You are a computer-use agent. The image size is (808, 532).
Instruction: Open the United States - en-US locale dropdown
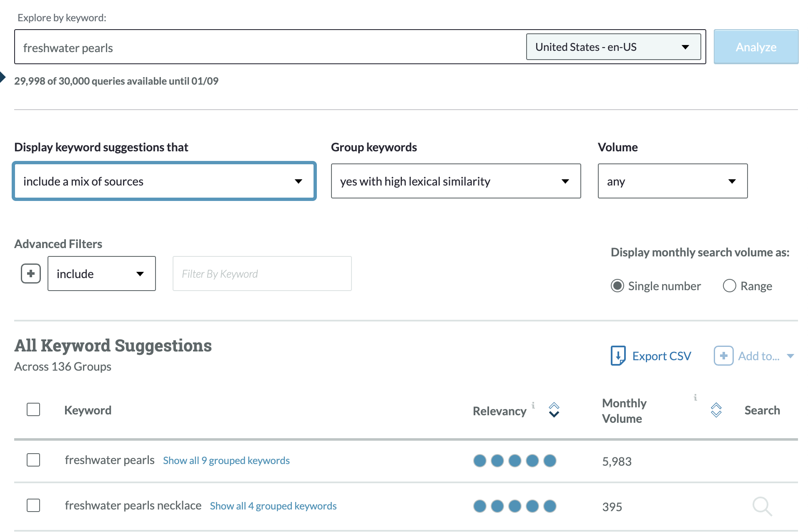click(613, 47)
